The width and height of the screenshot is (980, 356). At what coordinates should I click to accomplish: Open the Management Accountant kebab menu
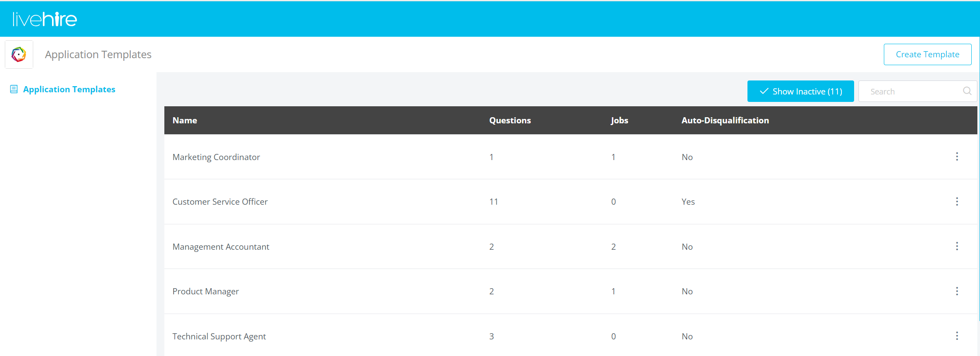coord(957,246)
